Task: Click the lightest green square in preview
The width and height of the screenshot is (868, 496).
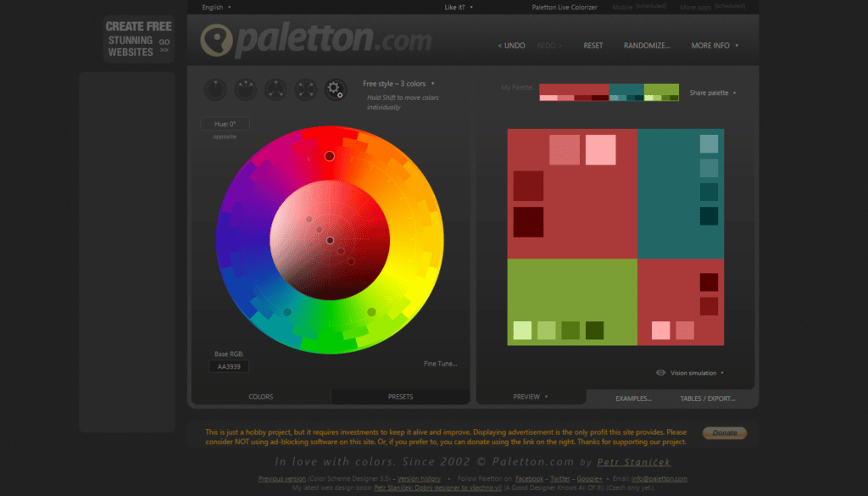Action: [522, 331]
